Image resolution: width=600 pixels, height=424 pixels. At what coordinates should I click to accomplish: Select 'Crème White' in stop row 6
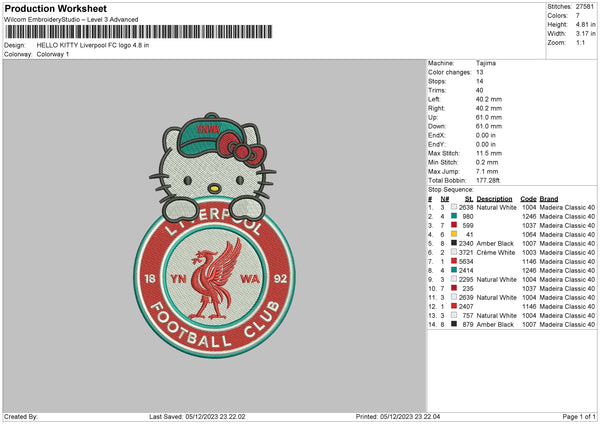click(496, 253)
